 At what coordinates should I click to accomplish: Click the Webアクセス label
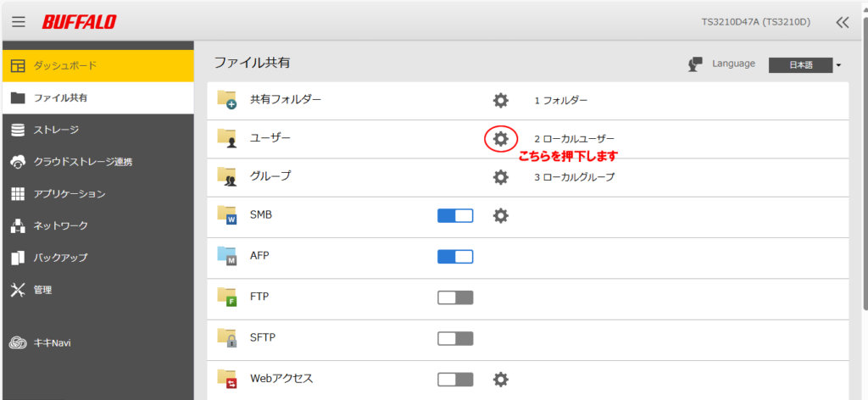pyautogui.click(x=281, y=379)
